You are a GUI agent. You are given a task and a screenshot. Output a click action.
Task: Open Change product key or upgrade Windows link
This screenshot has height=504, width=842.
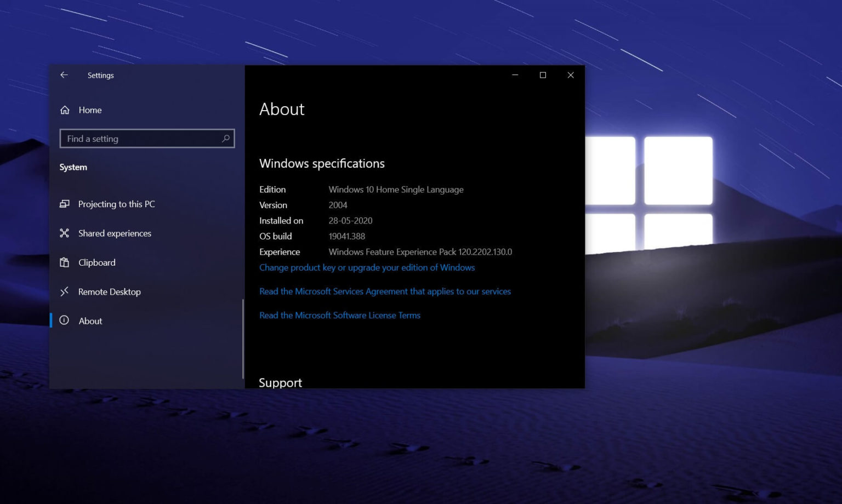click(x=367, y=267)
